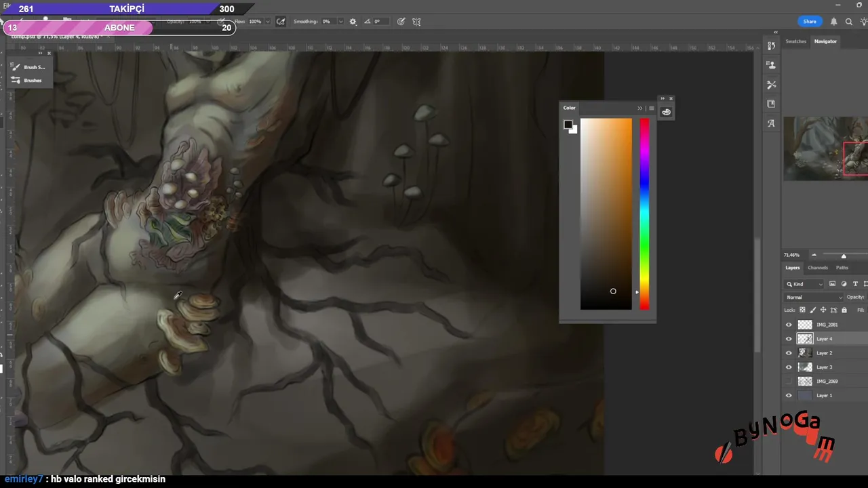The height and width of the screenshot is (488, 868).
Task: Open the Glyphs panel icon
Action: tap(771, 123)
